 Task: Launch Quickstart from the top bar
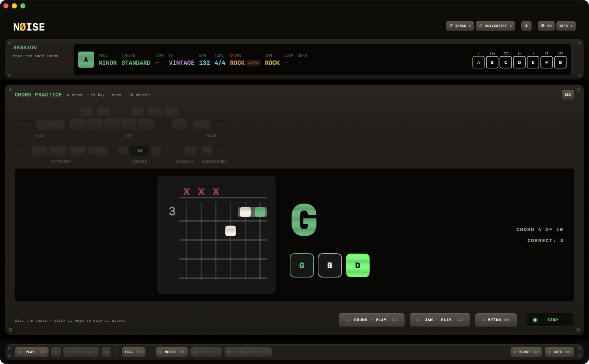(x=495, y=26)
